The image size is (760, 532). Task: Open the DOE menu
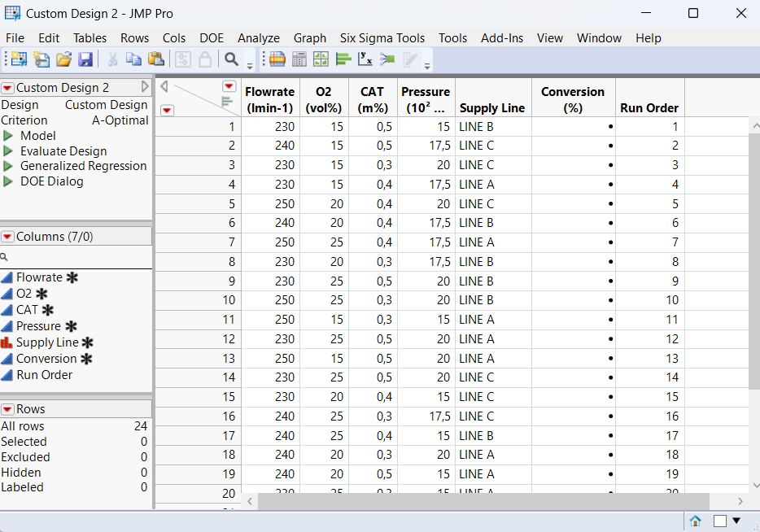[212, 38]
